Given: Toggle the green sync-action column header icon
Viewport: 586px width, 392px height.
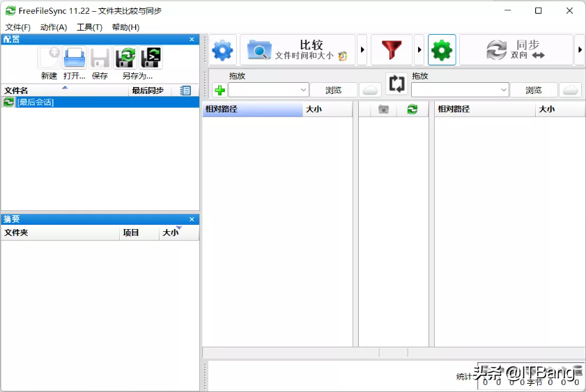Looking at the screenshot, I should pyautogui.click(x=412, y=109).
